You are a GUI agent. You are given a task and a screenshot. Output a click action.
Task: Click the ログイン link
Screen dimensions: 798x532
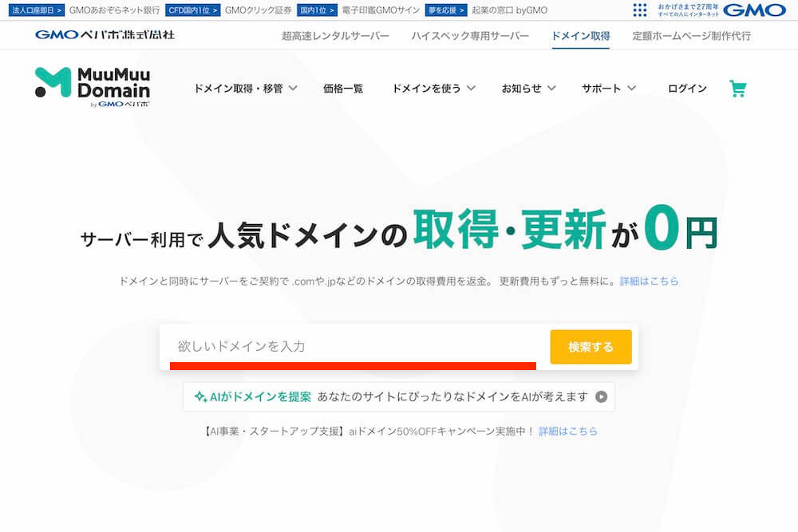click(x=686, y=89)
